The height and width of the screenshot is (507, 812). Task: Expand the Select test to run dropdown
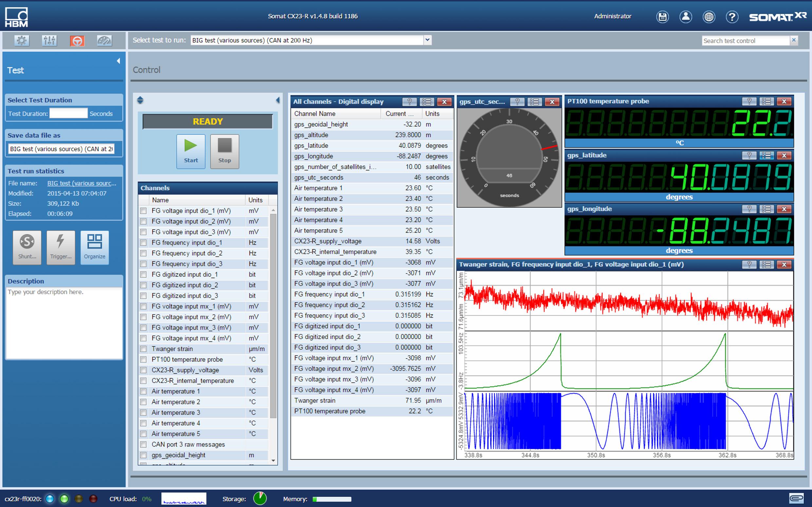point(427,40)
